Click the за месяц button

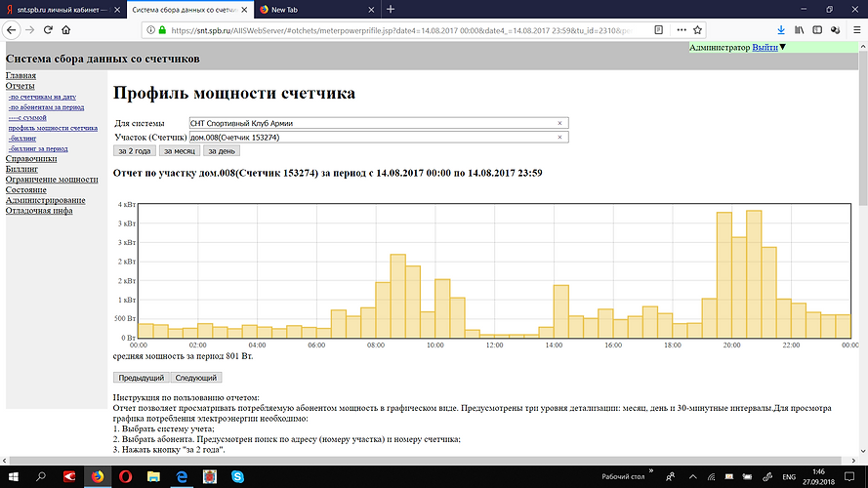click(x=180, y=151)
